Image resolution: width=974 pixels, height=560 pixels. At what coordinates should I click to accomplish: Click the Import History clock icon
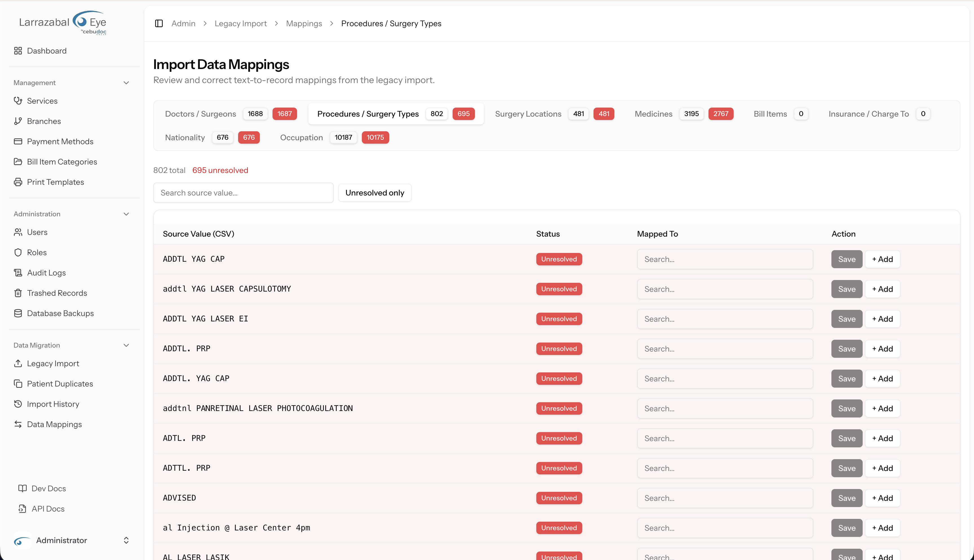18,404
